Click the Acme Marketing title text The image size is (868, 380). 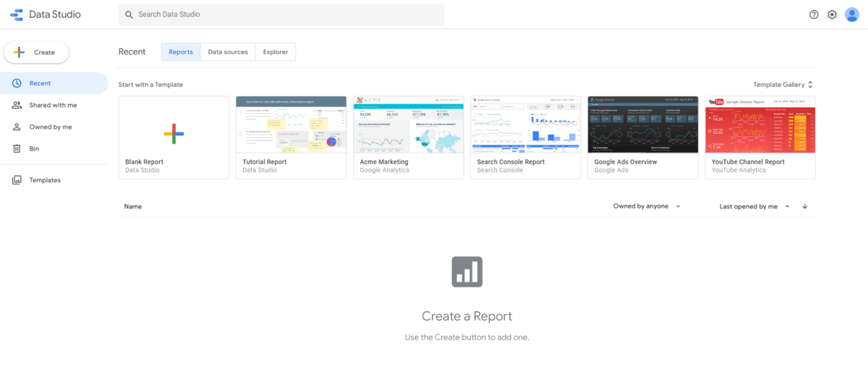tap(384, 162)
